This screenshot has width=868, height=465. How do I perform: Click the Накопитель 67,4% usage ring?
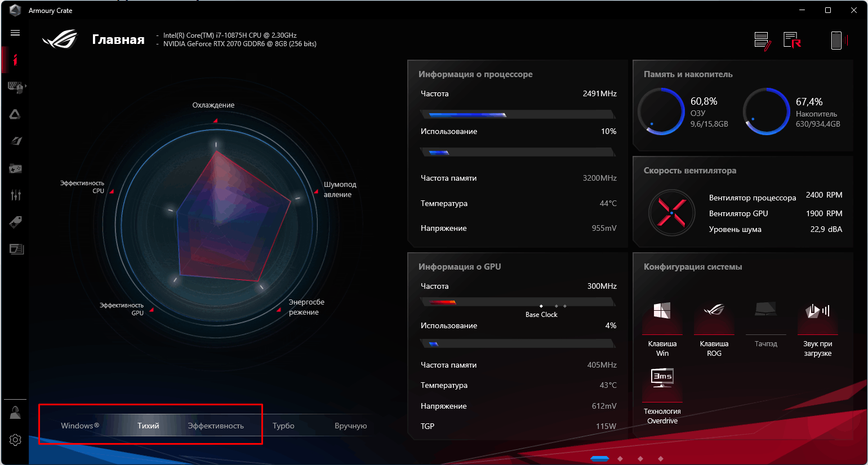coord(767,111)
